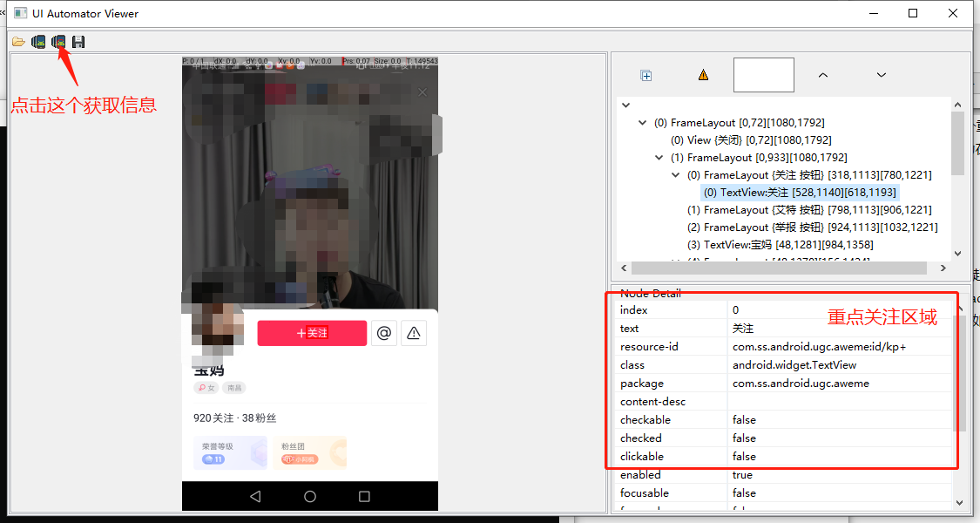
Task: Select FrameLayout {举报 按钮} tree node
Action: click(x=812, y=228)
